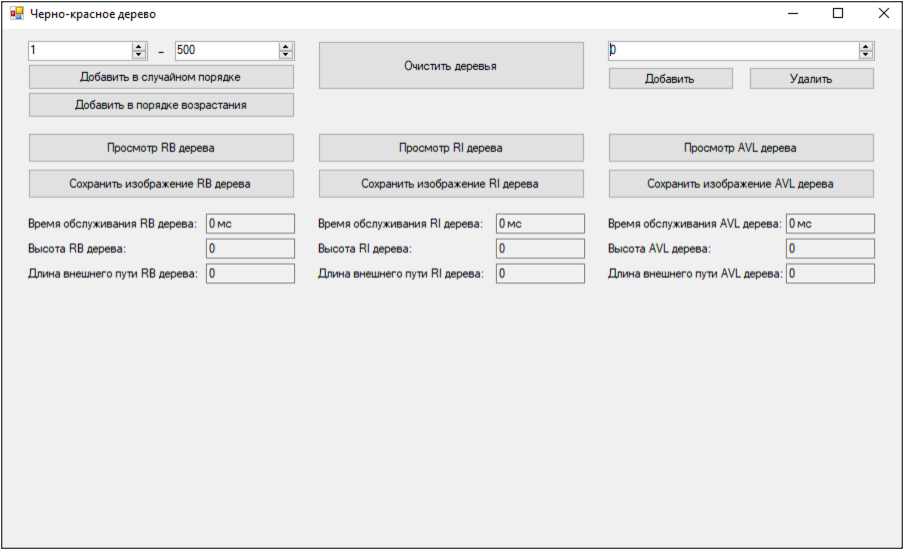Increase the range end value 500 spinner
This screenshot has height=550, width=904.
[x=286, y=47]
